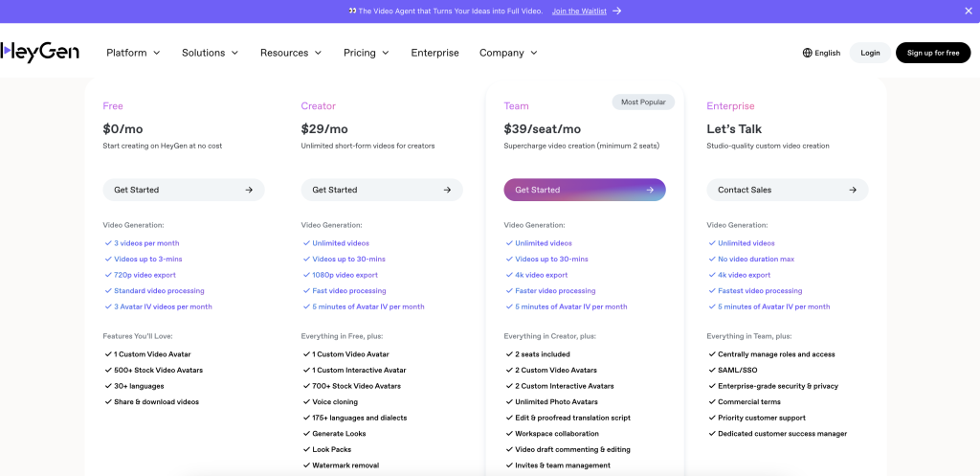The height and width of the screenshot is (476, 980).
Task: Click the Login button
Action: click(870, 54)
